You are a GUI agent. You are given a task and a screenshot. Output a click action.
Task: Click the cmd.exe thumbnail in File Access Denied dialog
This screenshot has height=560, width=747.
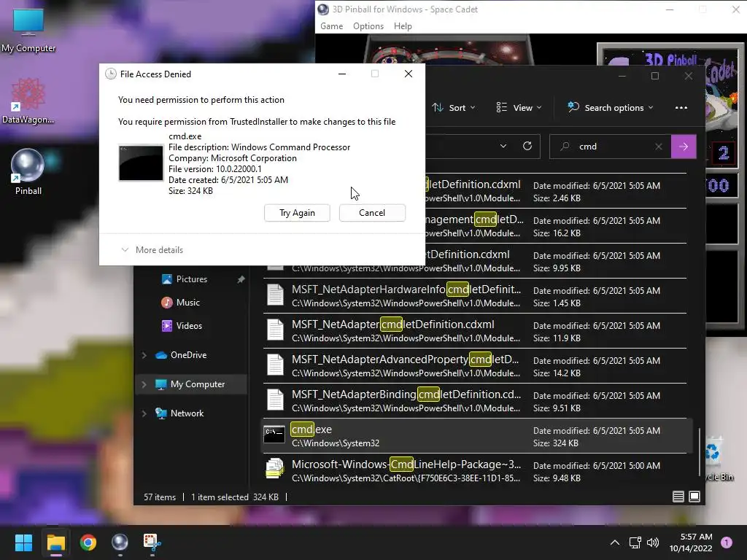(141, 163)
